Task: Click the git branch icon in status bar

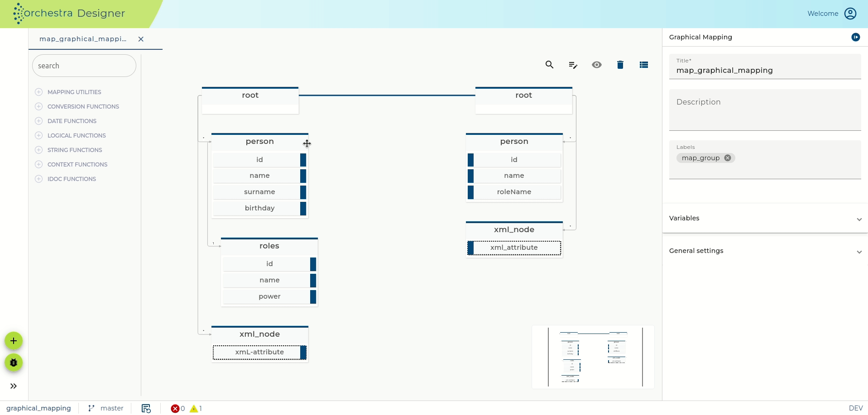Action: coord(91,408)
